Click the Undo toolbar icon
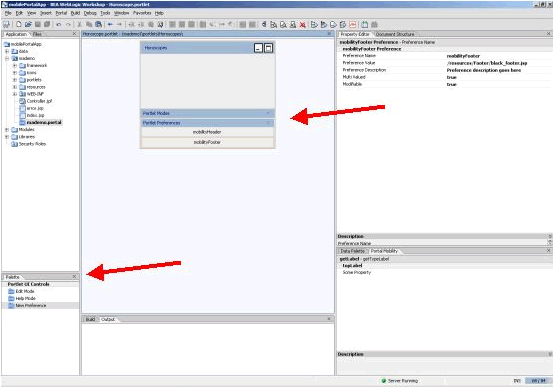This screenshot has width=553, height=388. pyautogui.click(x=59, y=24)
